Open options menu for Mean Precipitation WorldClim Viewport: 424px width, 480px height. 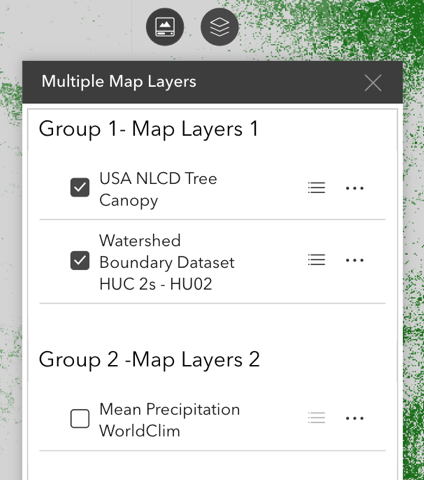[355, 418]
